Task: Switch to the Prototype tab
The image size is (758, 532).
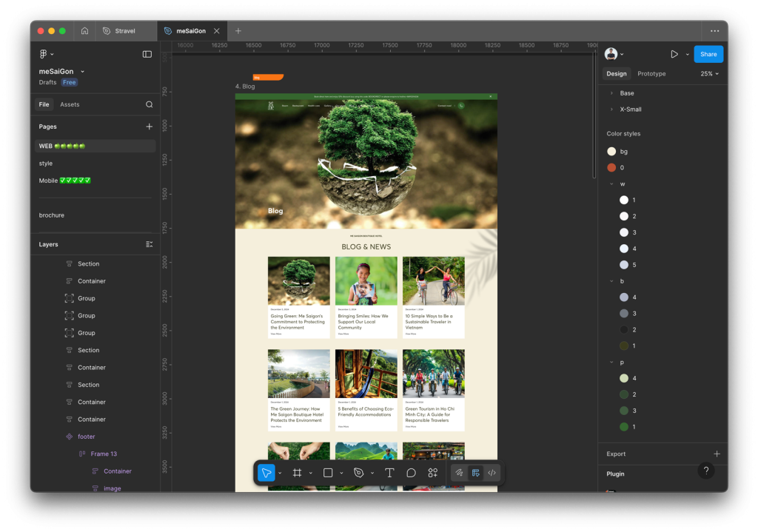Action: tap(651, 74)
